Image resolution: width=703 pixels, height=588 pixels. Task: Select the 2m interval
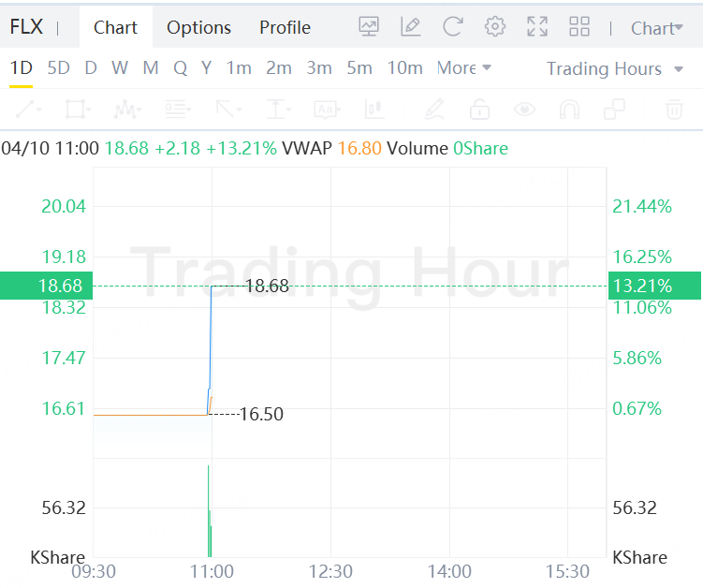click(x=279, y=68)
